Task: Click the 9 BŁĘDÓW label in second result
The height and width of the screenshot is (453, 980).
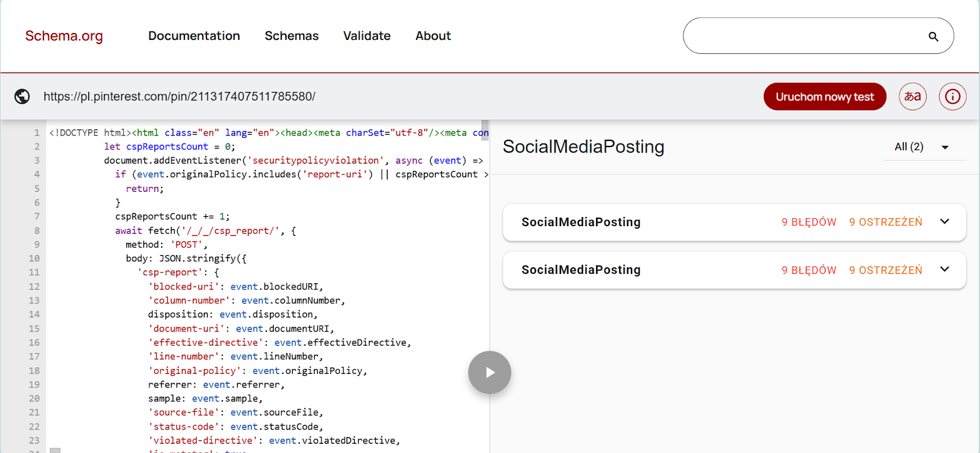Action: (x=809, y=270)
